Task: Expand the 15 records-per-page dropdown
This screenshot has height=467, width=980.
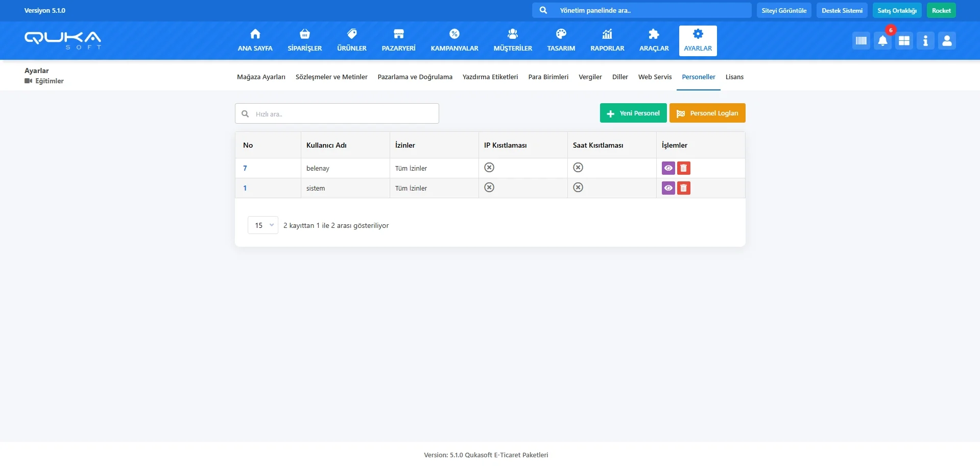Action: point(262,225)
